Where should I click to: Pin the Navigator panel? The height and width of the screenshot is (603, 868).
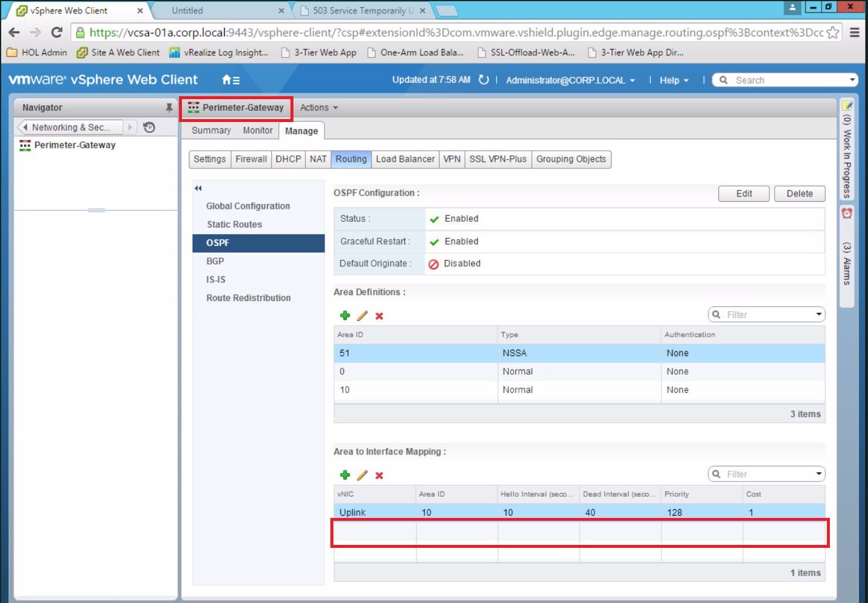(169, 107)
